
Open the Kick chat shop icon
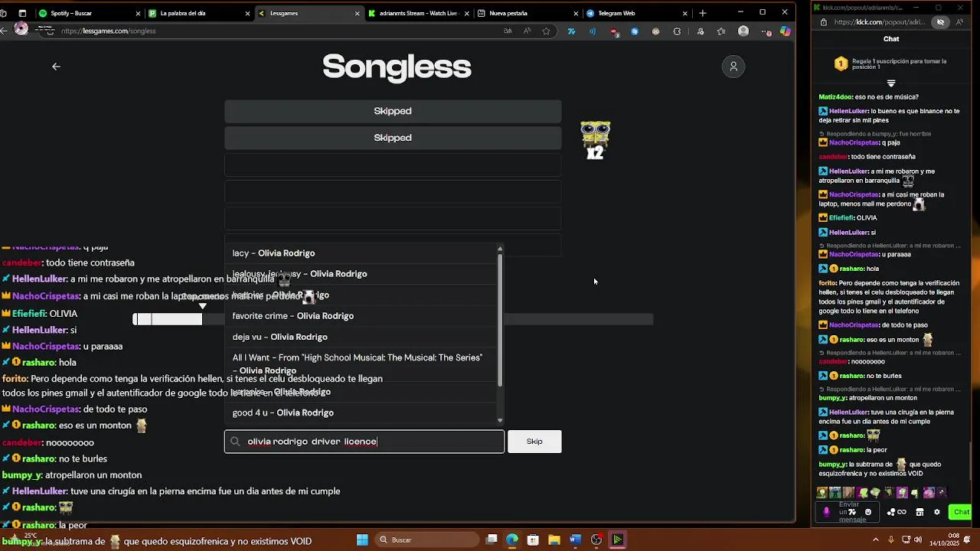coord(920,512)
